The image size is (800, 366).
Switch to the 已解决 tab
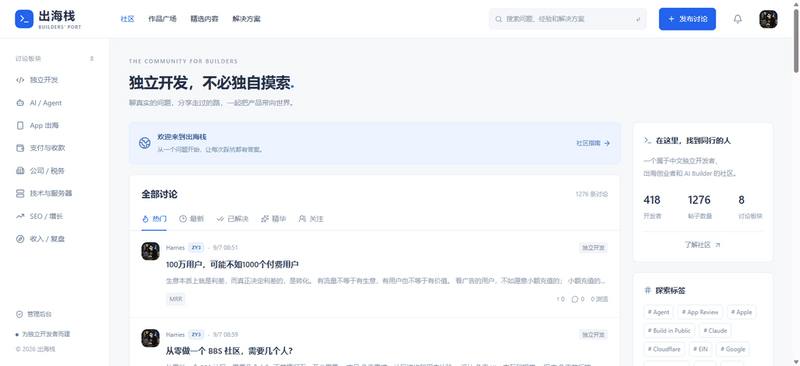pos(232,219)
